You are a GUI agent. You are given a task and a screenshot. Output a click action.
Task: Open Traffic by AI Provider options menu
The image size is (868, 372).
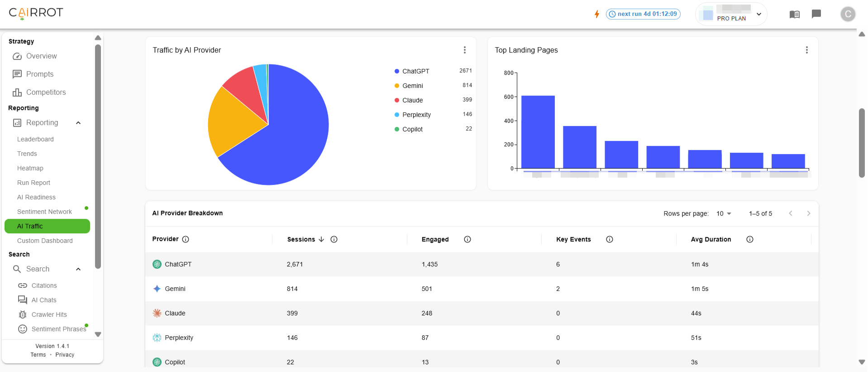(465, 50)
